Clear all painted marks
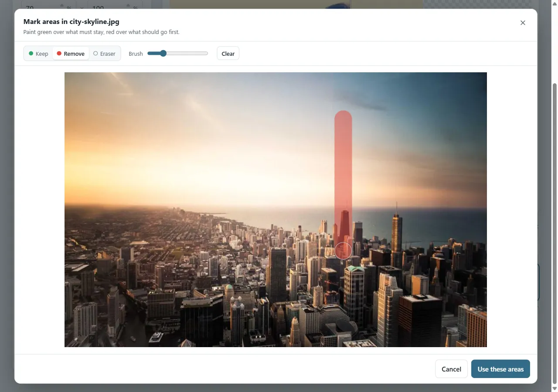 [228, 54]
